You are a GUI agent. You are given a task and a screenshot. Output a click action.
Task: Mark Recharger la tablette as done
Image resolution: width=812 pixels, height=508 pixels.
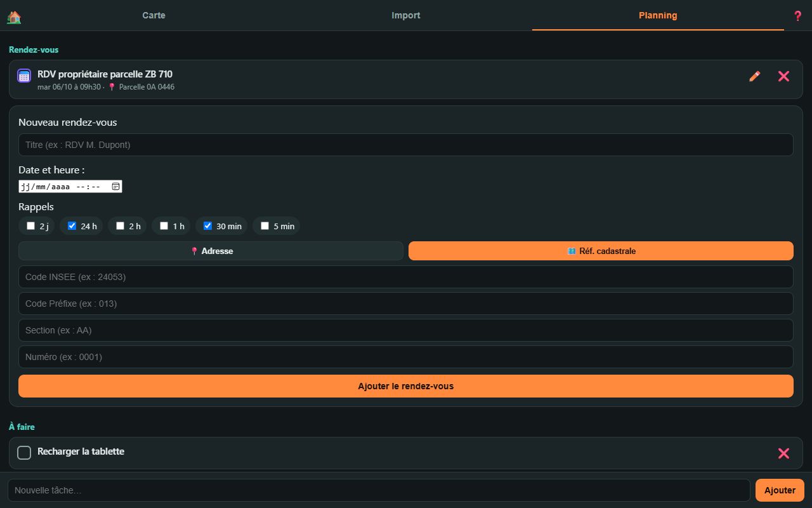pos(24,453)
